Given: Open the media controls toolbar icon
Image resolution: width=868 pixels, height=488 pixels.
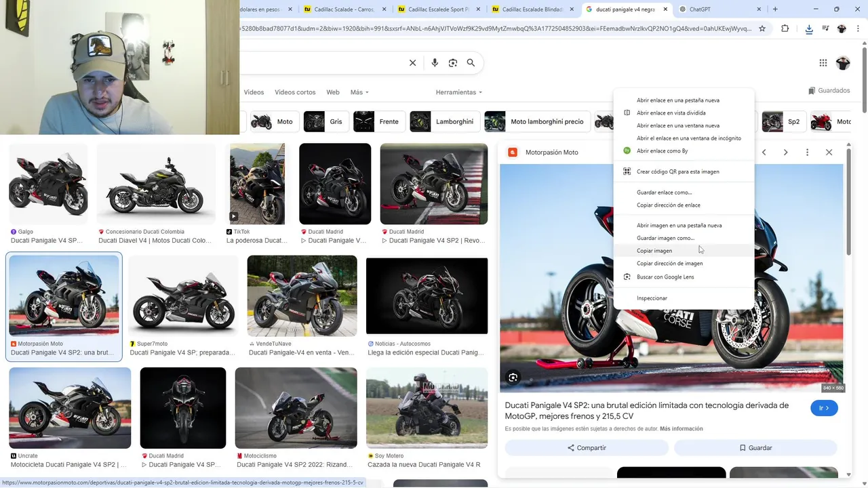Looking at the screenshot, I should pos(825,28).
